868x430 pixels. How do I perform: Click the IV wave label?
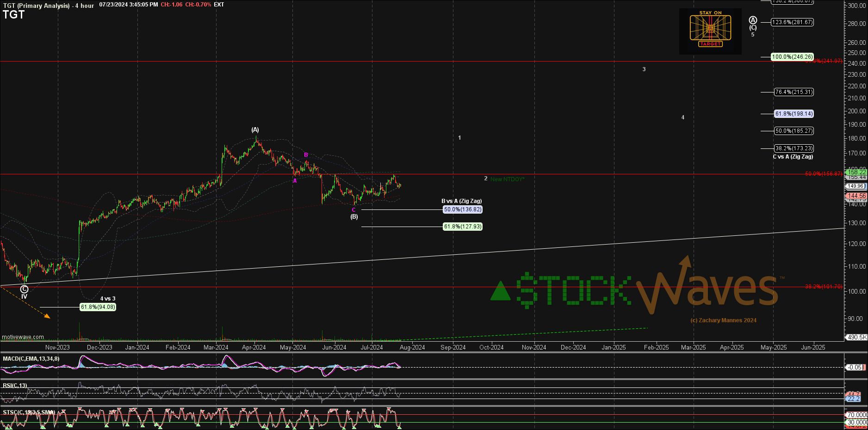click(x=24, y=296)
